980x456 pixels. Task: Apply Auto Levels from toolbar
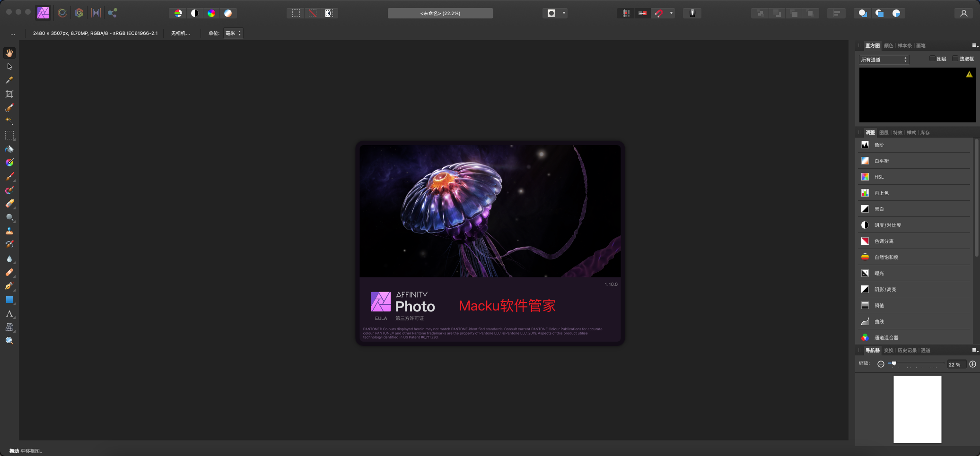[178, 13]
